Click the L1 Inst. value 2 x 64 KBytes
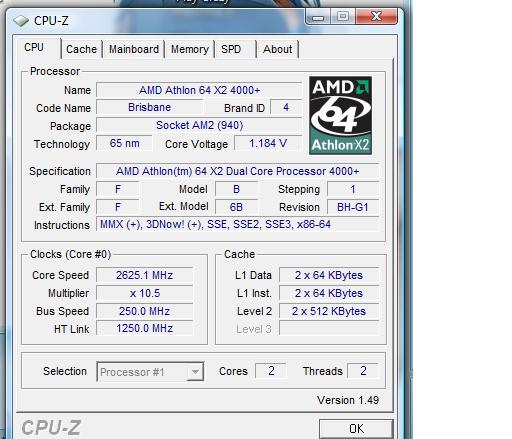512x439 pixels. [x=329, y=293]
